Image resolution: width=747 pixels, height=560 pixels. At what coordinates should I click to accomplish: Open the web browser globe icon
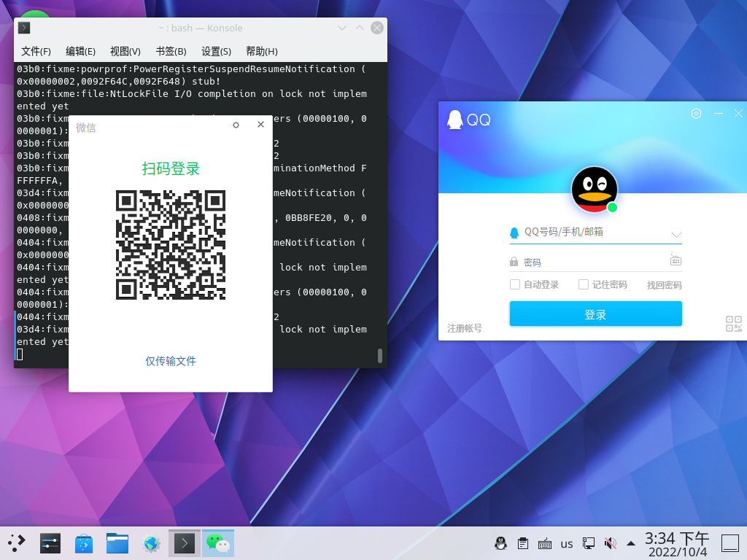pyautogui.click(x=151, y=543)
